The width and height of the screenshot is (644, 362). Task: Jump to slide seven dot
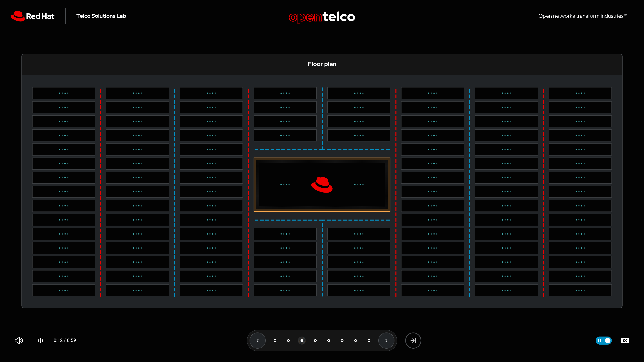(356, 341)
